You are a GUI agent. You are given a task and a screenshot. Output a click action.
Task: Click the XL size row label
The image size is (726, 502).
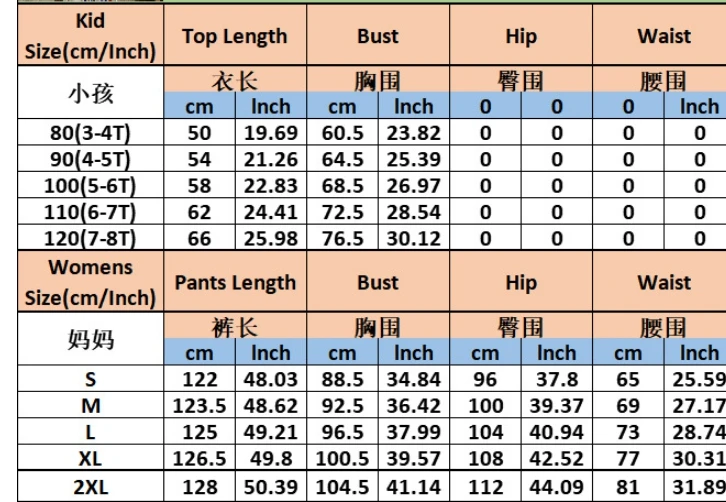90,458
